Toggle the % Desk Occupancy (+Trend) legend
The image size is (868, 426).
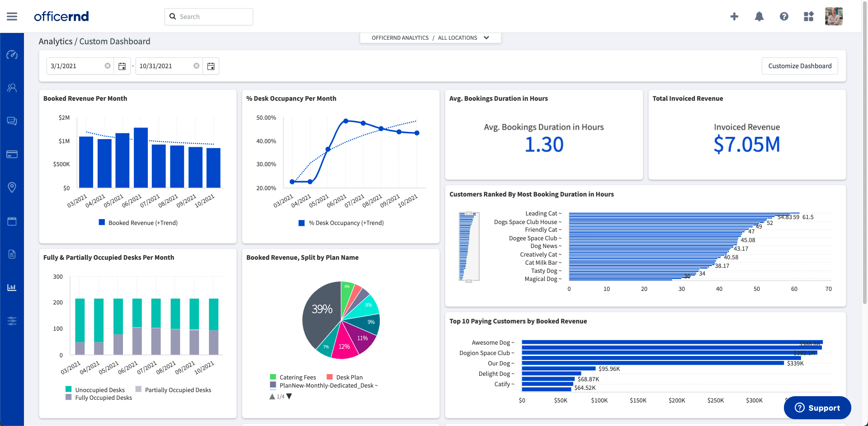pos(341,223)
